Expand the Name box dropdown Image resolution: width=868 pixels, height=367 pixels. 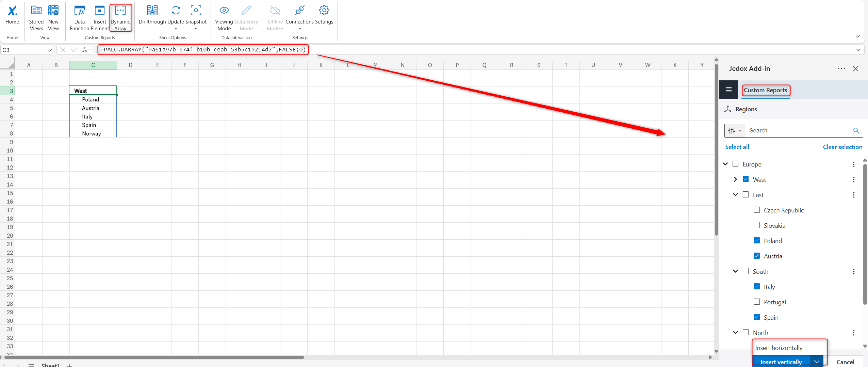(50, 50)
